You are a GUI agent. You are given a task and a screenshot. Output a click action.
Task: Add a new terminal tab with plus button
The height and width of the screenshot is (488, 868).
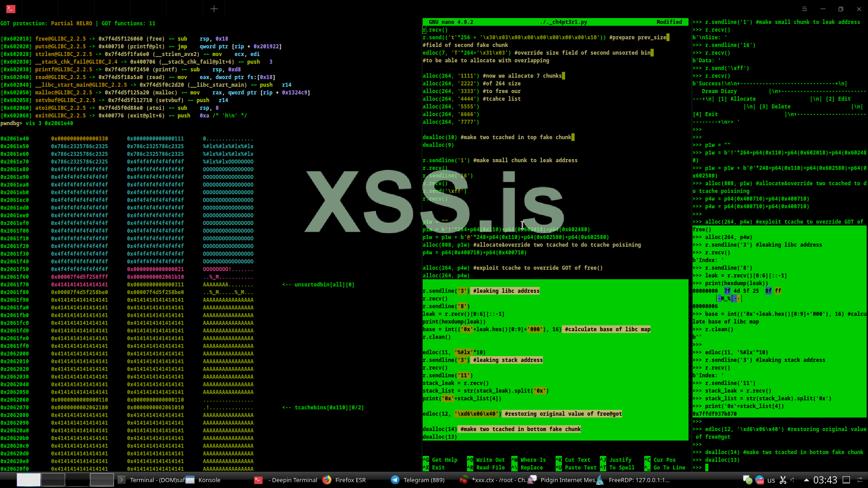pyautogui.click(x=214, y=9)
